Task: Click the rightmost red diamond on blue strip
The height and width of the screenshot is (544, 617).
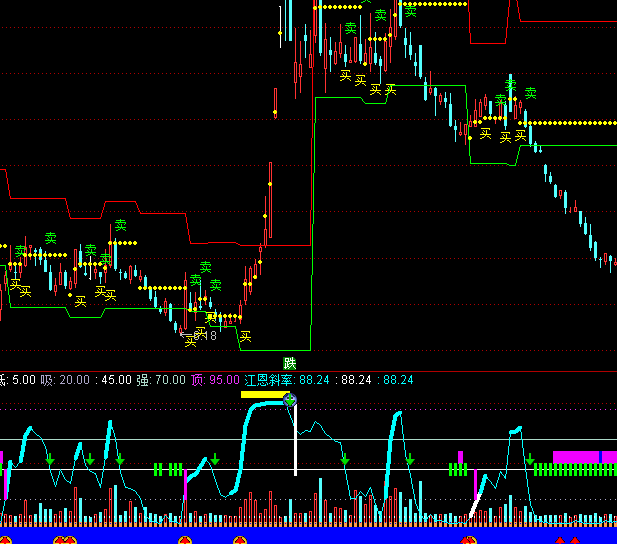Action: (x=574, y=541)
